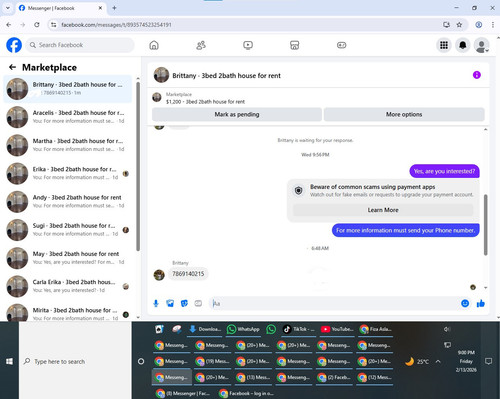
Task: Open the GIF picker icon
Action: click(x=198, y=303)
